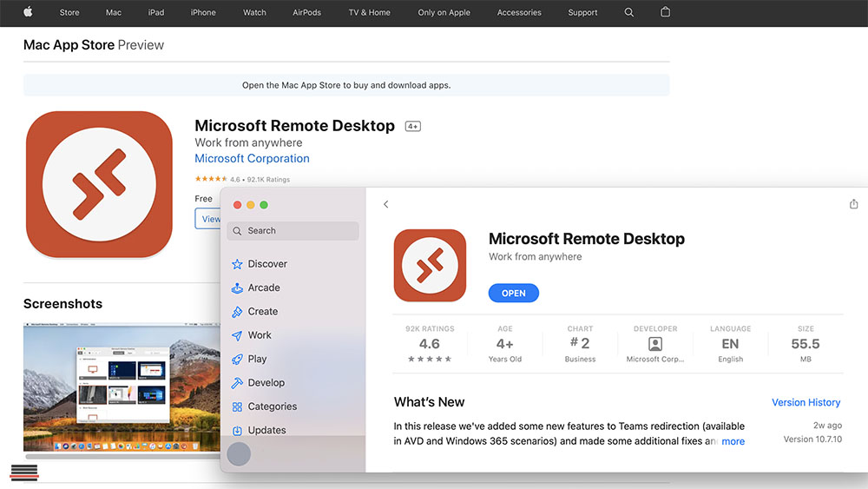Select Updates label in App Store sidebar
The height and width of the screenshot is (489, 868).
pyautogui.click(x=266, y=430)
